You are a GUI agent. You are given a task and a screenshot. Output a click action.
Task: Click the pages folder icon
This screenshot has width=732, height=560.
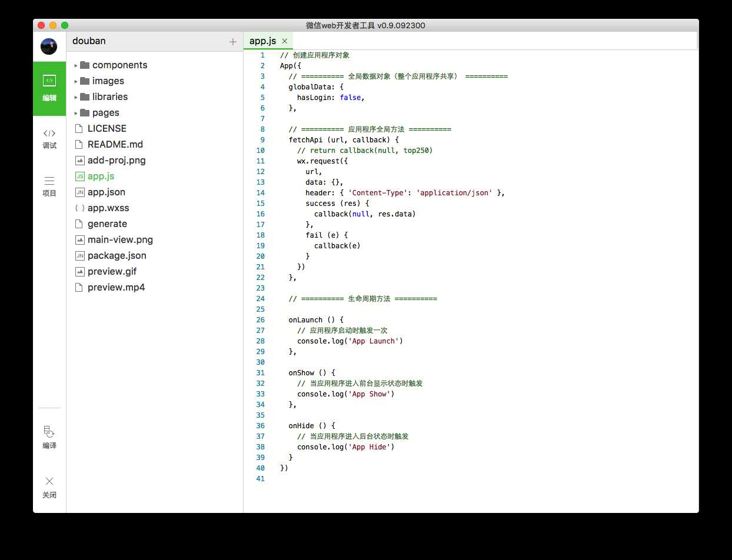[85, 112]
